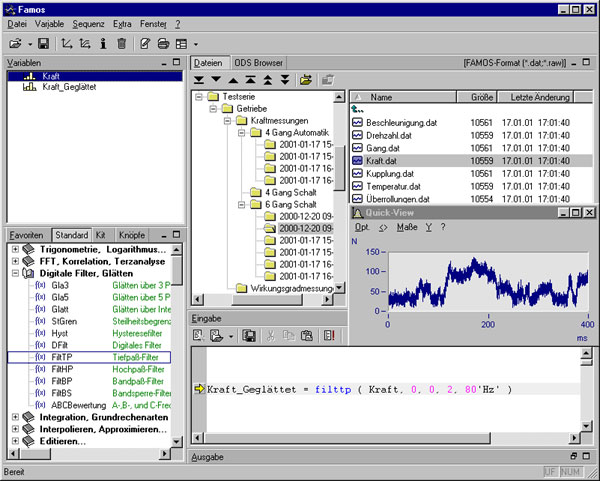The width and height of the screenshot is (600, 481).
Task: Click the info 'i' toolbar icon
Action: (x=102, y=44)
